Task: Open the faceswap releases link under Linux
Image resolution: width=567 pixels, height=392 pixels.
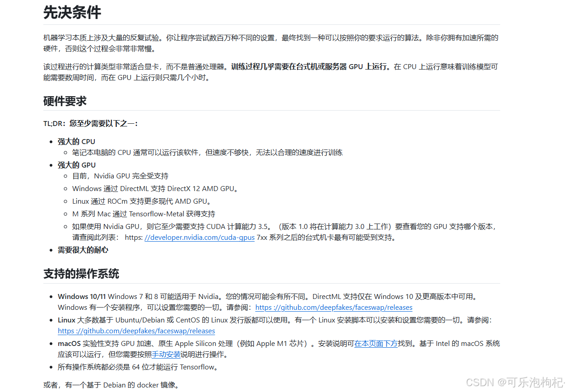Action: 136,331
